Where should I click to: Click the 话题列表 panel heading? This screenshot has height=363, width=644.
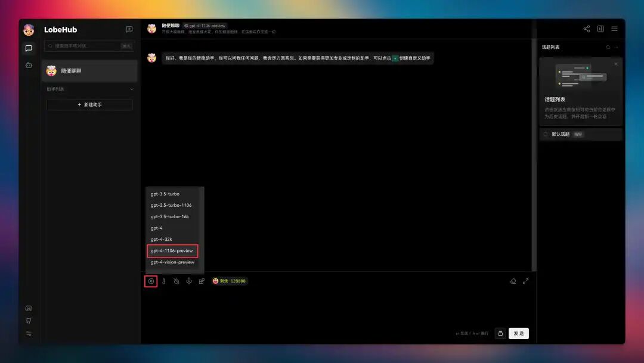tap(550, 47)
